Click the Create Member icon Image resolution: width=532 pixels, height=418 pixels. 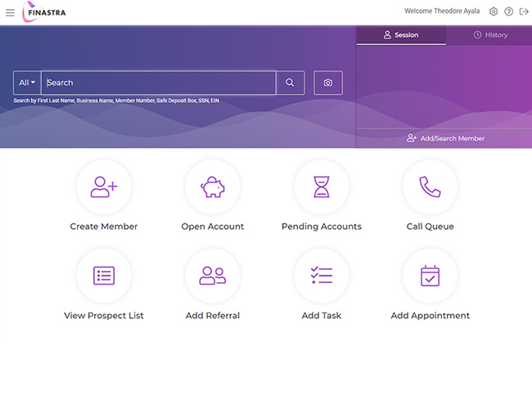point(104,187)
